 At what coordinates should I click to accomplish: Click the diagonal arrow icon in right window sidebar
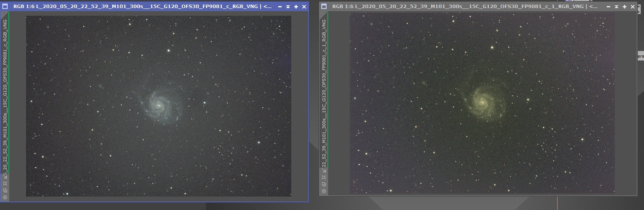(x=324, y=170)
